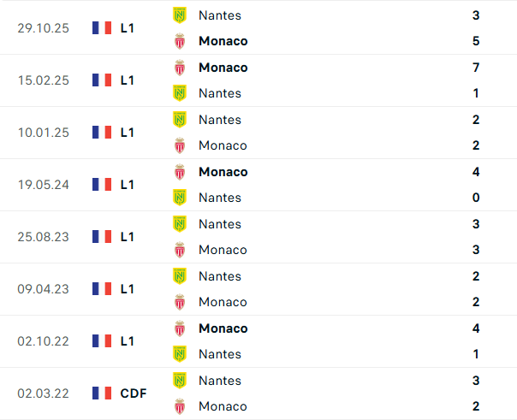Click Monaco crest in the 29.10.25 match
The width and height of the screenshot is (517, 420).
pyautogui.click(x=180, y=41)
